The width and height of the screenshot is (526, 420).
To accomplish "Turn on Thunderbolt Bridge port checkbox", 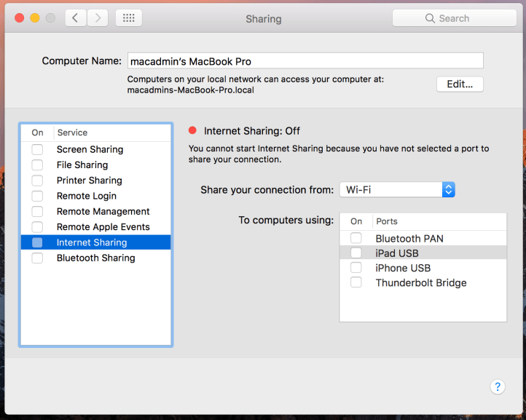I will [356, 282].
